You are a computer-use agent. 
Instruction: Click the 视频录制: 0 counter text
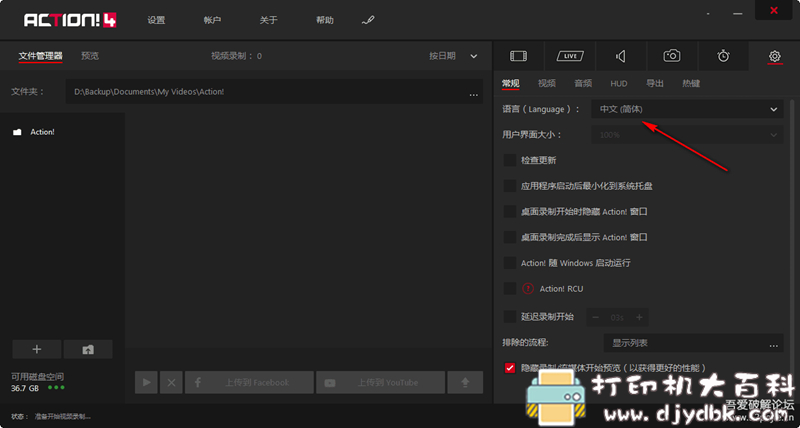(236, 56)
